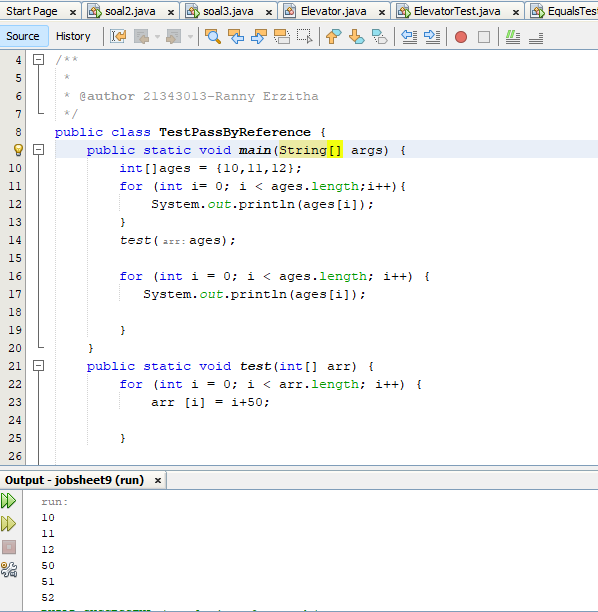Click the output value 52
This screenshot has height=612, width=598.
coord(48,598)
